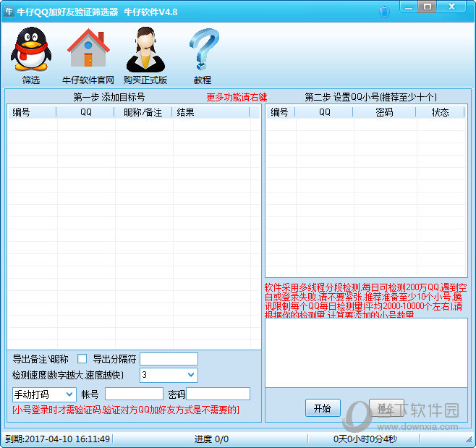Image resolution: width=476 pixels, height=448 pixels.
Task: Minimize the window
Action: (409, 7)
